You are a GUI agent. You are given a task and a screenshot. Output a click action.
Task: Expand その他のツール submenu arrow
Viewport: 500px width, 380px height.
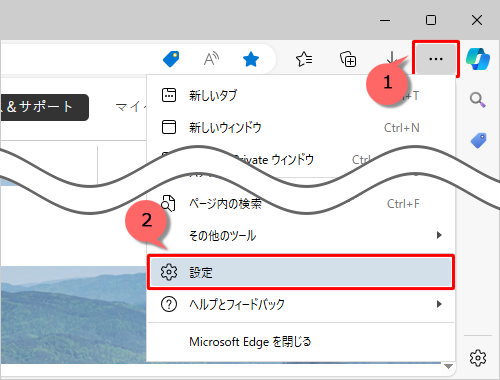[439, 235]
